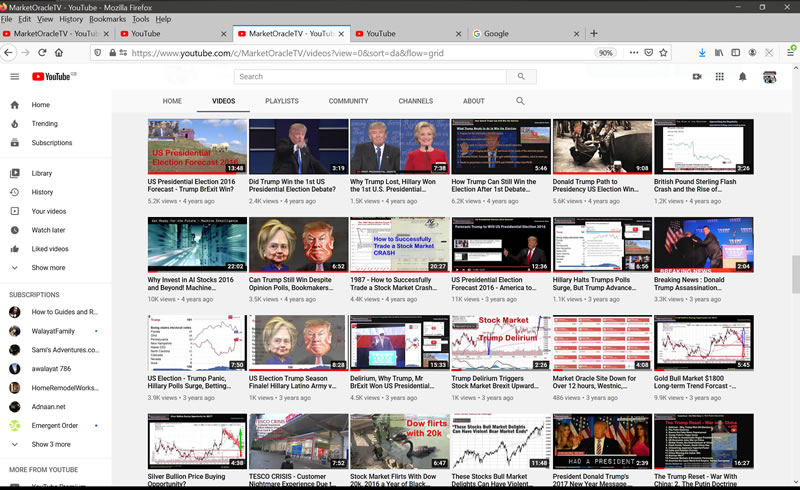The image size is (800, 490).
Task: Open Firefox downloads arrow icon
Action: [x=701, y=53]
